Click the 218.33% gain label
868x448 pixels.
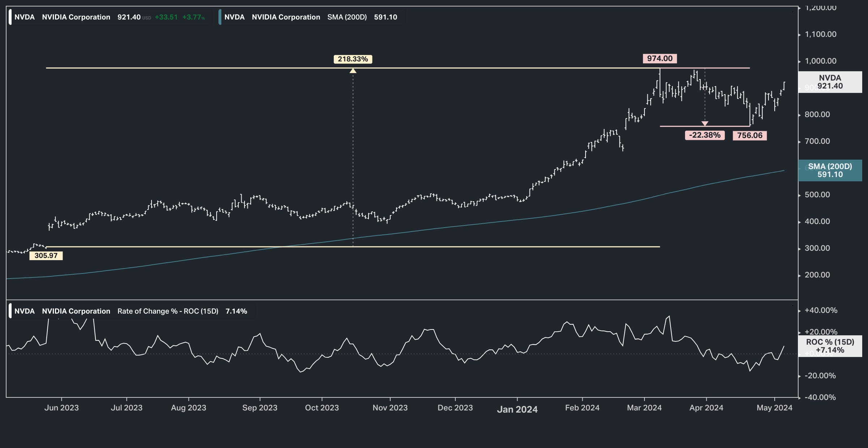(x=353, y=59)
